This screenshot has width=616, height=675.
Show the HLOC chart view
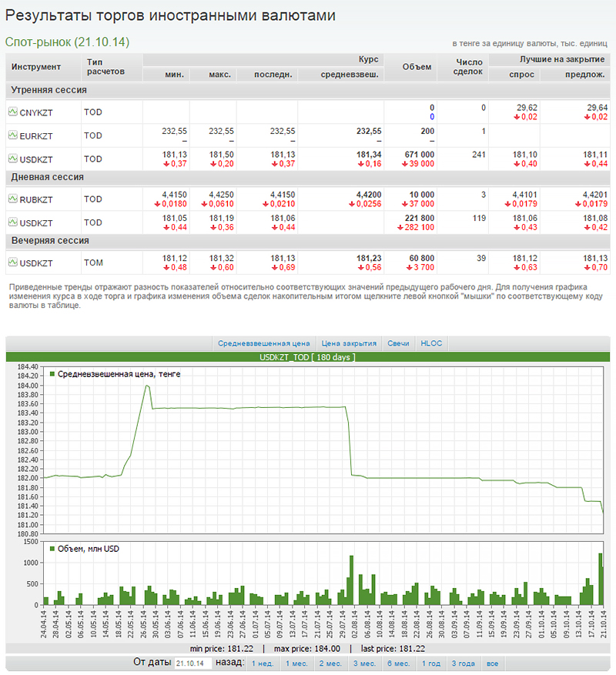pos(431,343)
